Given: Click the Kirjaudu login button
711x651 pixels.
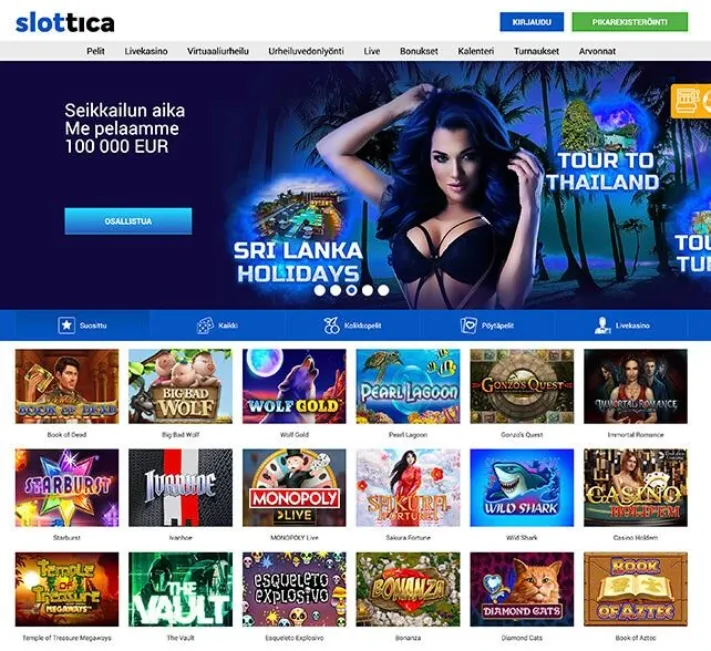Looking at the screenshot, I should 531,22.
